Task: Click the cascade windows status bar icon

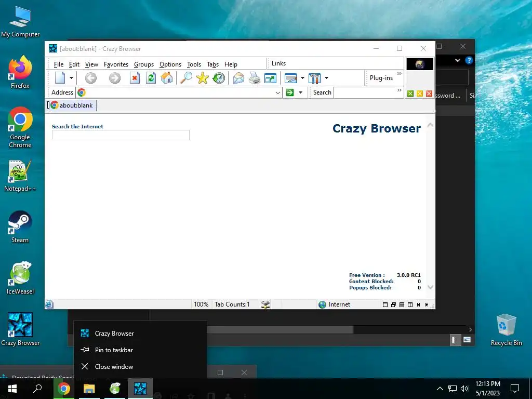Action: 393,304
